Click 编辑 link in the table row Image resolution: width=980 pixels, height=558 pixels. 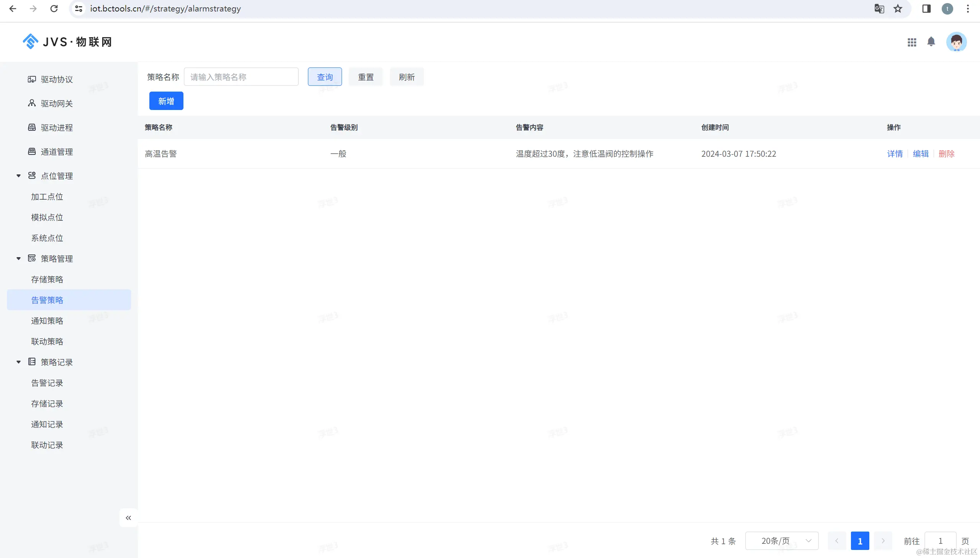[921, 154]
